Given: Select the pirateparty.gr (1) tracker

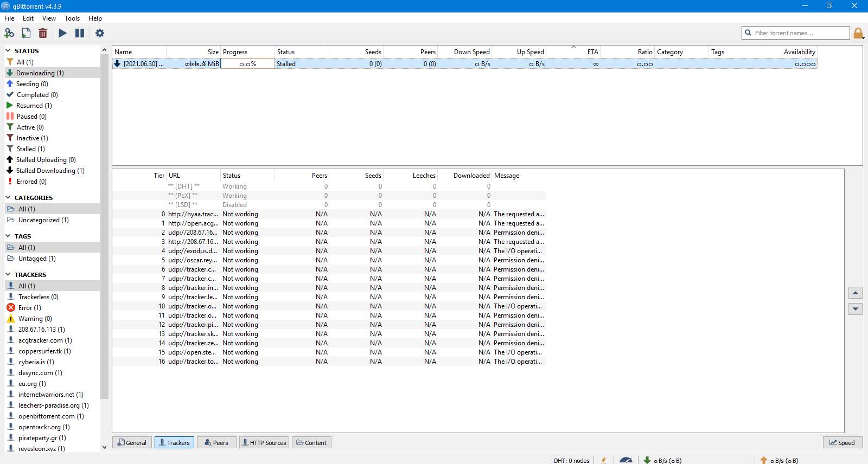Looking at the screenshot, I should click(52, 438).
